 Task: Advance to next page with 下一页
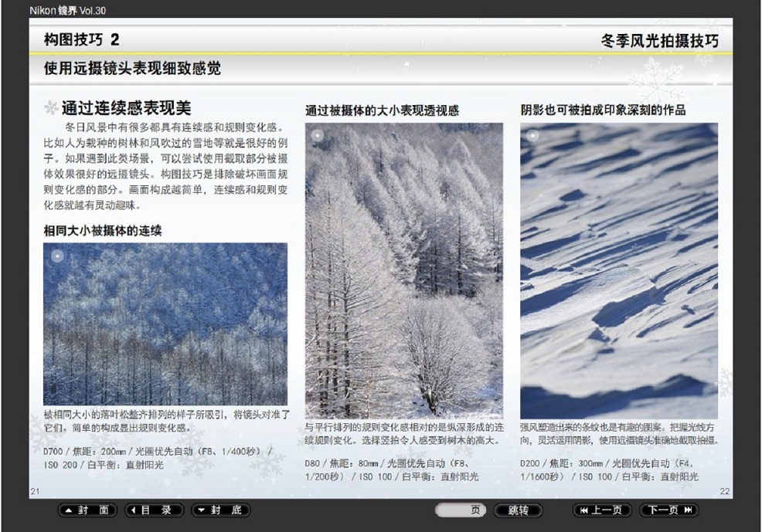tap(669, 510)
